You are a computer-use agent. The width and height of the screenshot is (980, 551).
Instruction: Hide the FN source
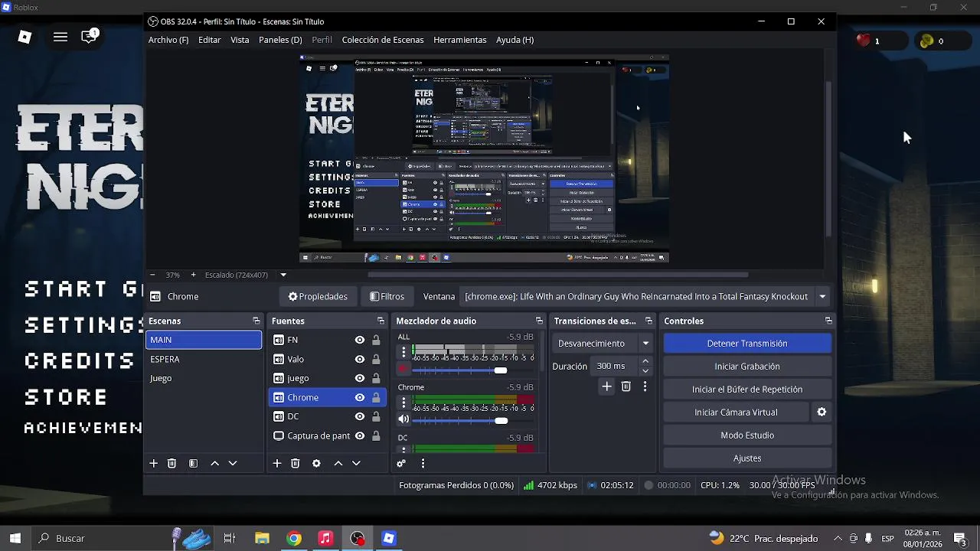359,340
